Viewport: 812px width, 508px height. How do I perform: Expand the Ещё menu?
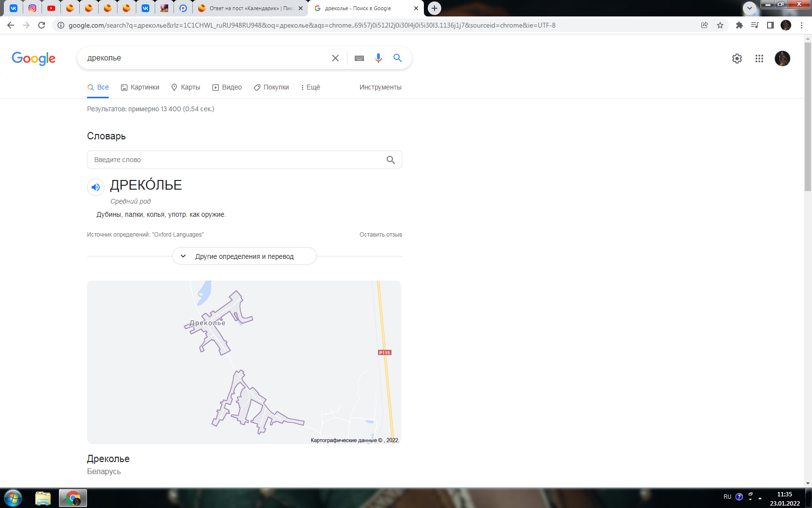click(310, 87)
